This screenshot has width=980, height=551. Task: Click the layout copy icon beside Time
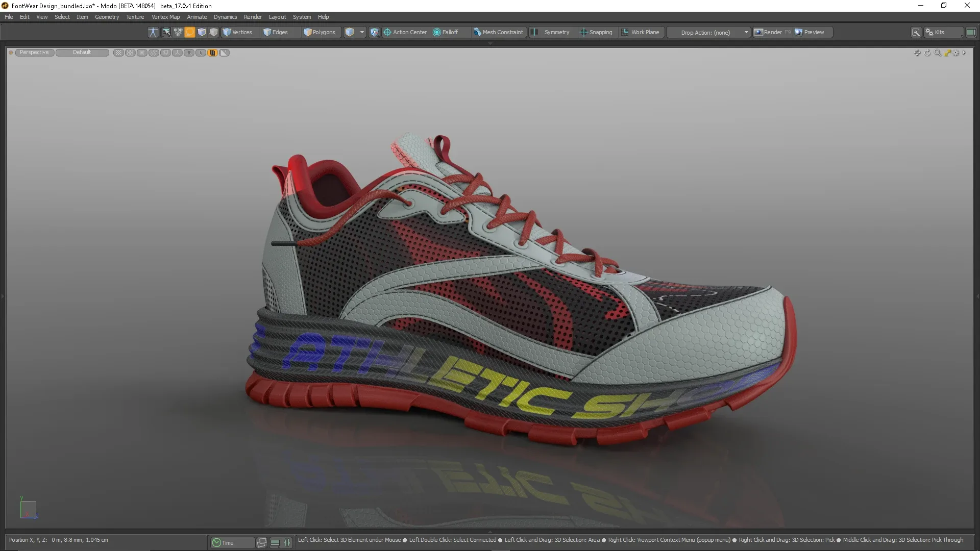pos(262,543)
